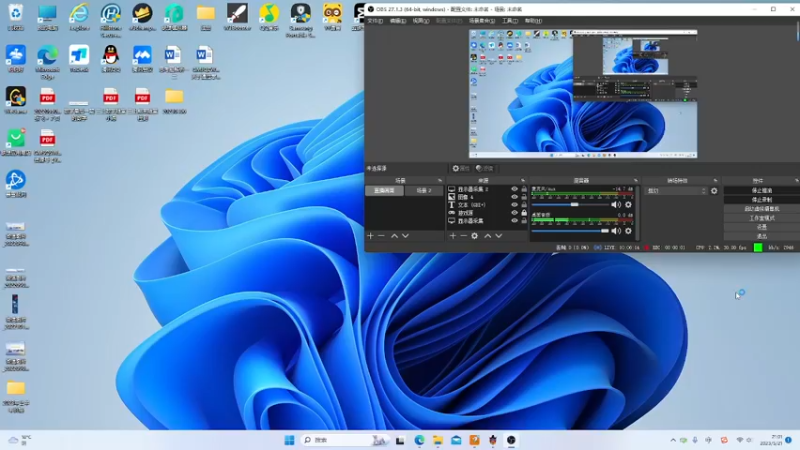
Task: Open OBS 场景集合 menu
Action: [x=482, y=21]
